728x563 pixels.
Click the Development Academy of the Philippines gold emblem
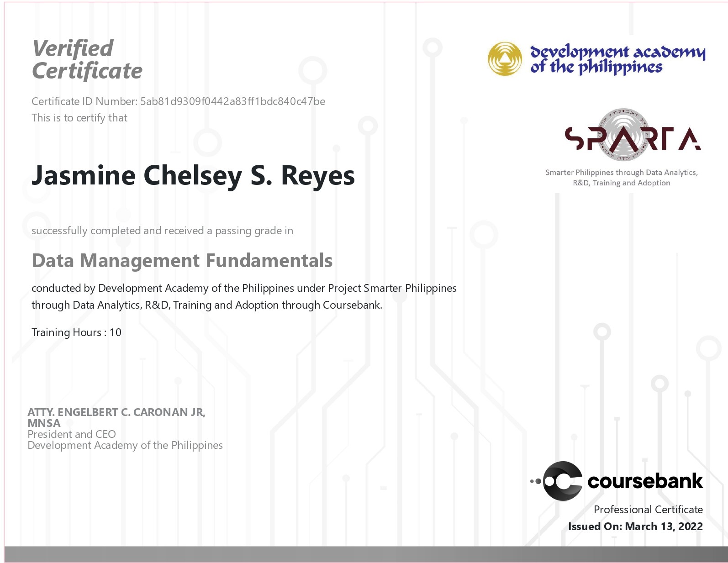point(505,59)
